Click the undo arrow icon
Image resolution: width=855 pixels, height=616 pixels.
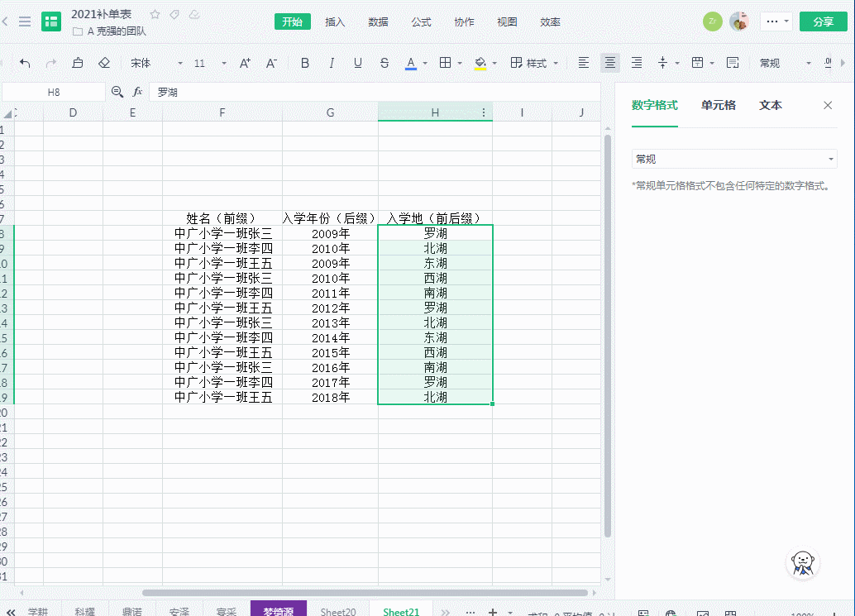coord(25,63)
